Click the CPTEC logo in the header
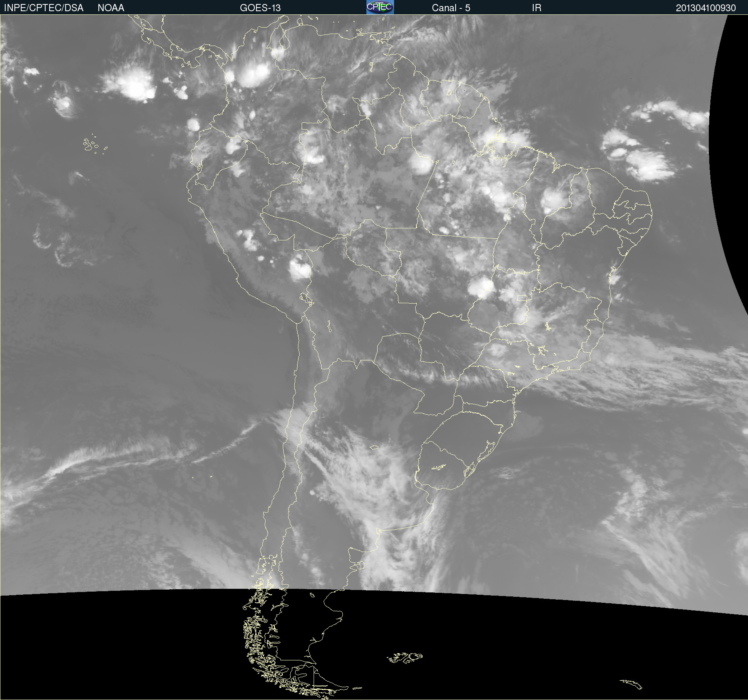Image resolution: width=748 pixels, height=700 pixels. [x=380, y=7]
